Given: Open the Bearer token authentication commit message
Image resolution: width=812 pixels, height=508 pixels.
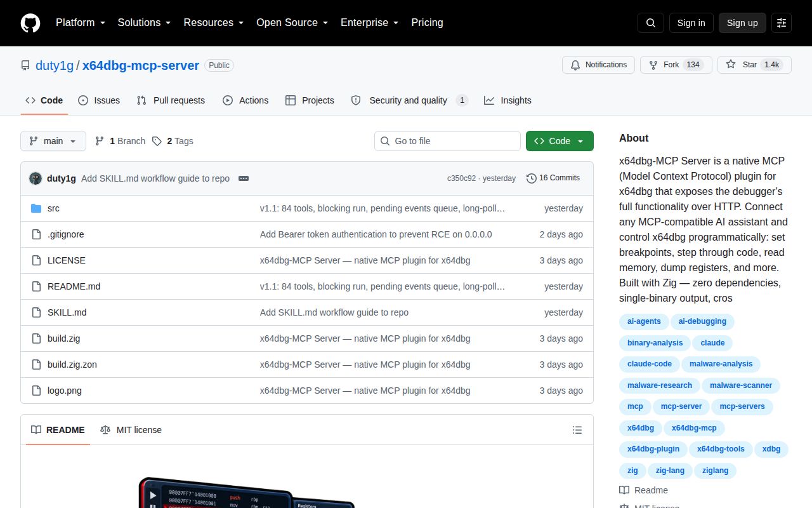Looking at the screenshot, I should pyautogui.click(x=376, y=234).
